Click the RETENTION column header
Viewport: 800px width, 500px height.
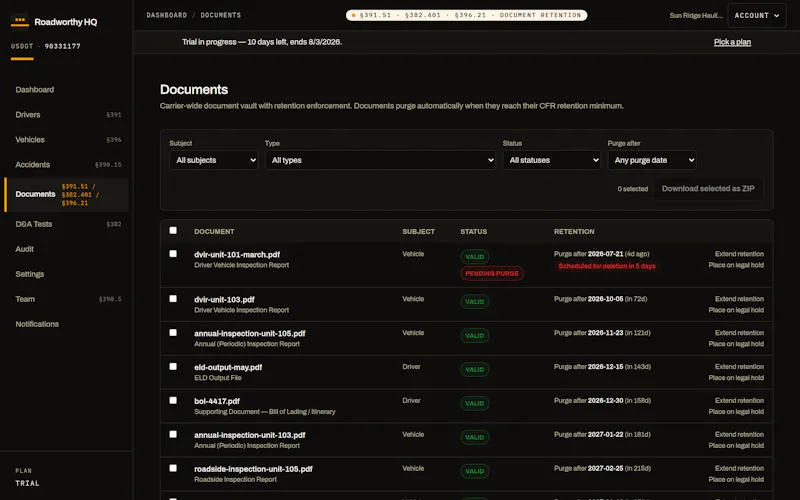coord(574,232)
